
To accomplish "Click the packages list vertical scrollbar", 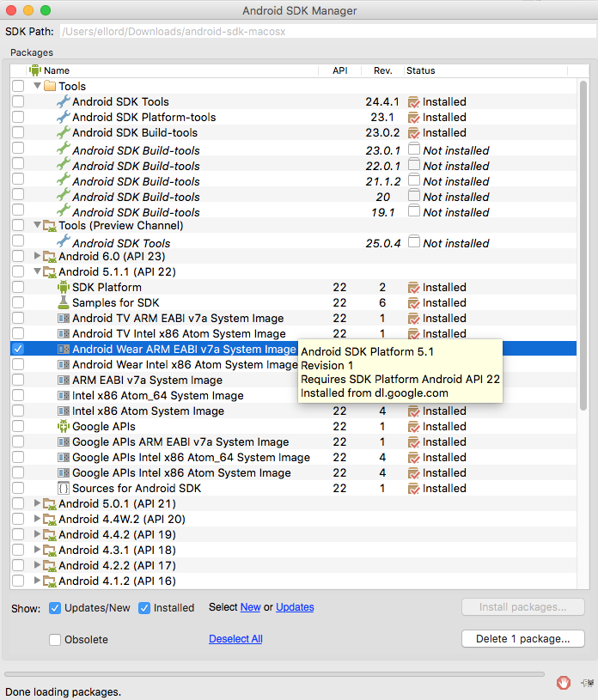I will [583, 246].
